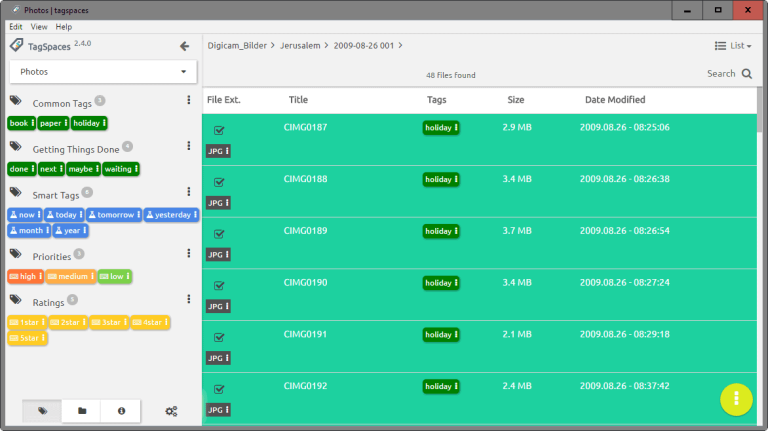Open the Help menu
This screenshot has height=431, width=768.
63,27
